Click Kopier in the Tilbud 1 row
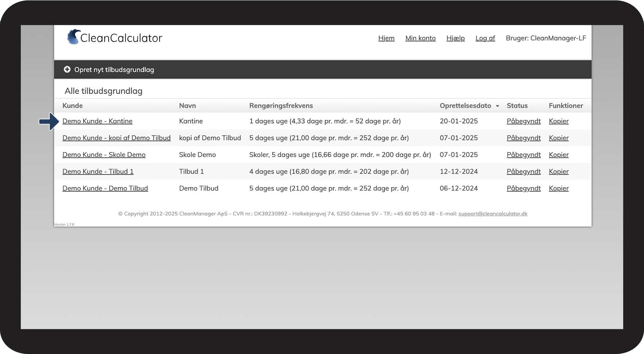644x354 pixels. (559, 171)
